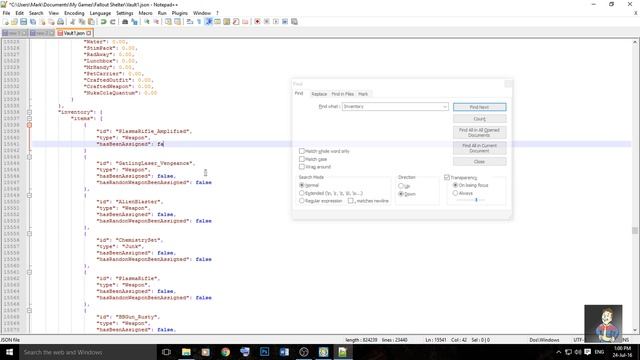
Task: Select Extended search mode
Action: 302,193
